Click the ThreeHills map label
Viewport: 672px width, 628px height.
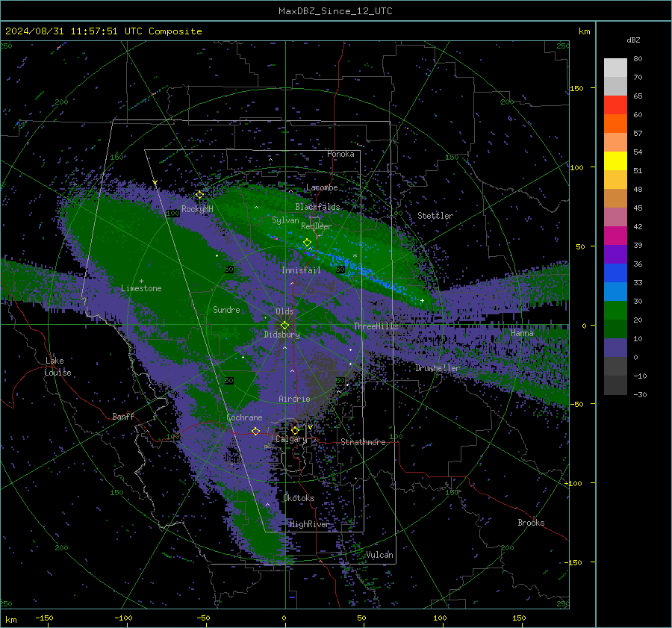point(376,326)
